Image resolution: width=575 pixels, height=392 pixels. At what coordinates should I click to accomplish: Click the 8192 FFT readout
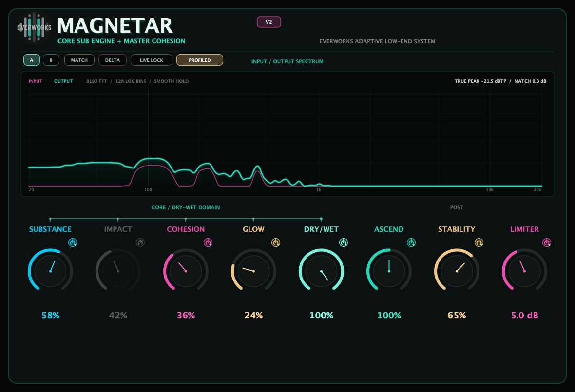tap(97, 81)
